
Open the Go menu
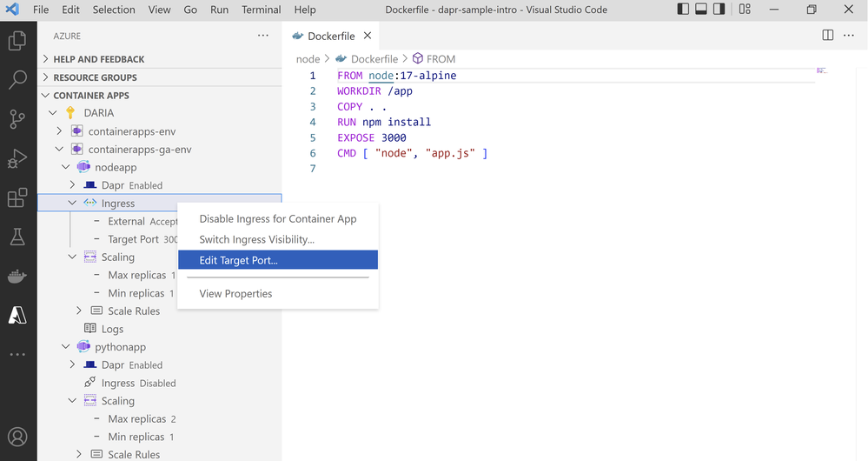pyautogui.click(x=190, y=10)
